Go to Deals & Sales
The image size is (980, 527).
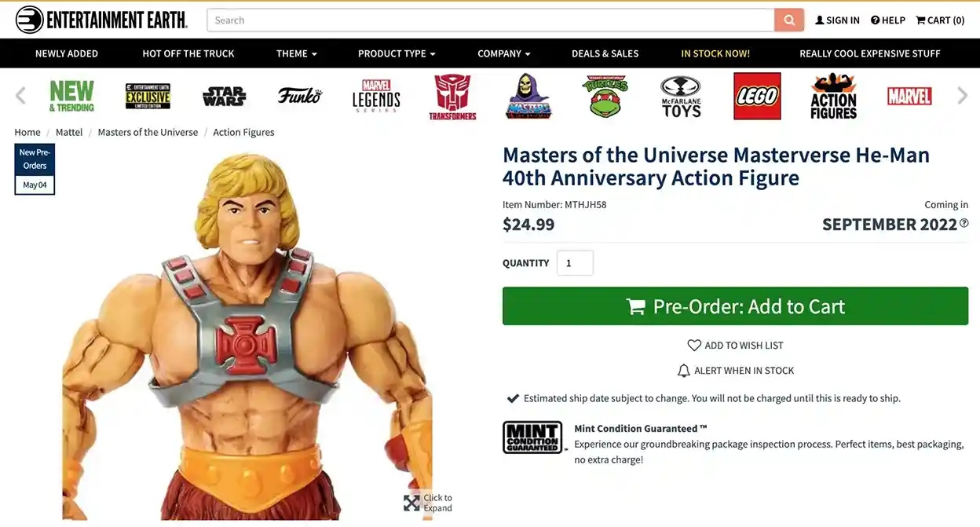[605, 53]
